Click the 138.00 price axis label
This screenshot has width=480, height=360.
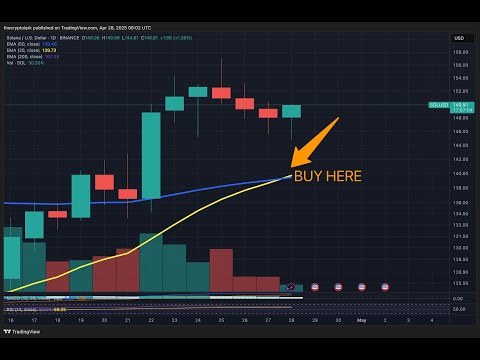460,188
